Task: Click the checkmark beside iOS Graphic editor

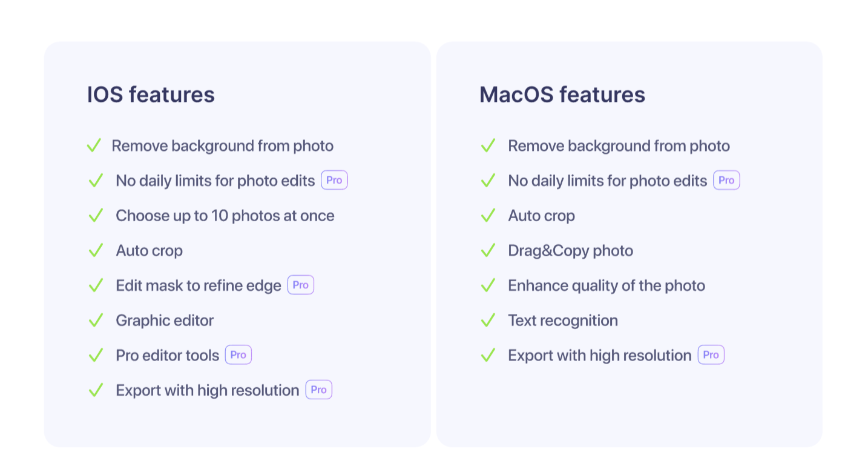Action: click(x=96, y=321)
